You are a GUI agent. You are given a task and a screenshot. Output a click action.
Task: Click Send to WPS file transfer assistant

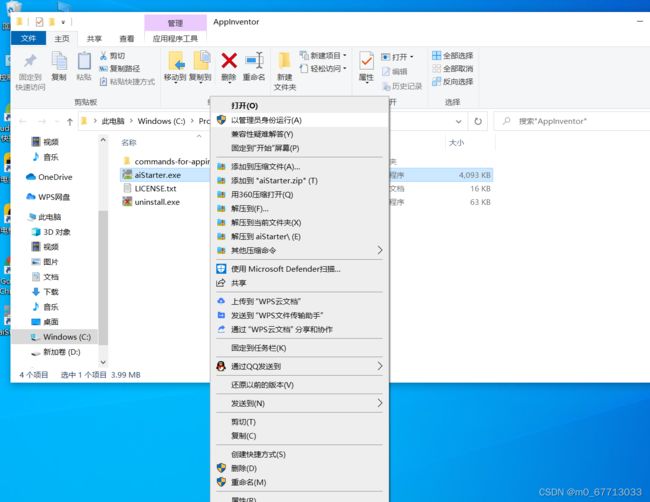(x=299, y=315)
